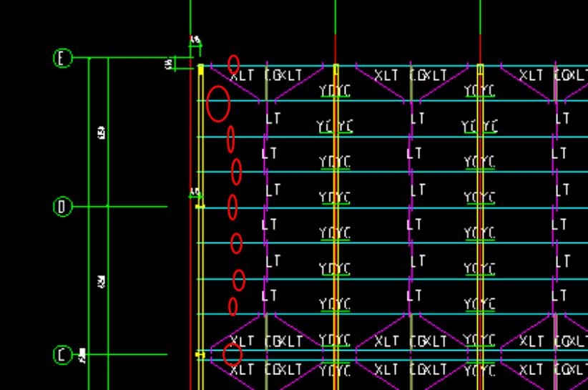Pick the lowest small red ellipse above bottom bracing
Image resolution: width=588 pixels, height=390 pixels.
pos(233,306)
